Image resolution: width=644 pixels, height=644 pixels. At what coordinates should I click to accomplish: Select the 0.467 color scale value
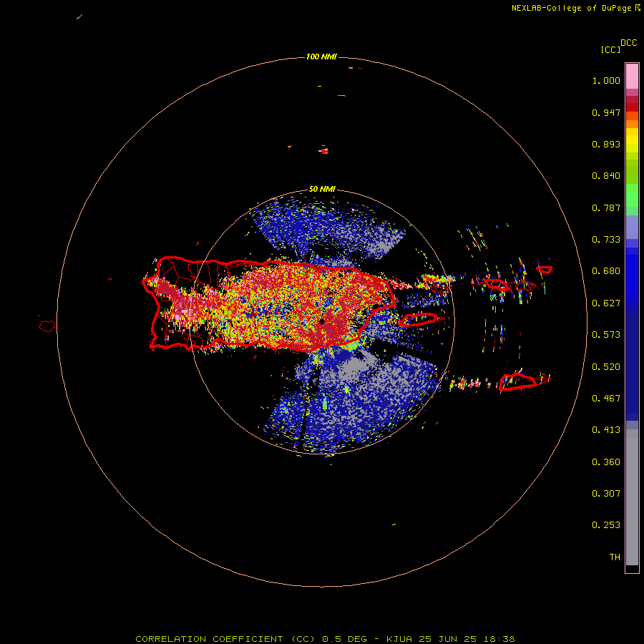606,399
